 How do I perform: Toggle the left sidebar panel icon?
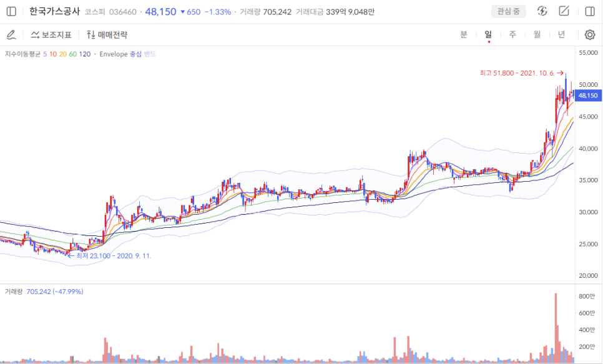click(11, 11)
